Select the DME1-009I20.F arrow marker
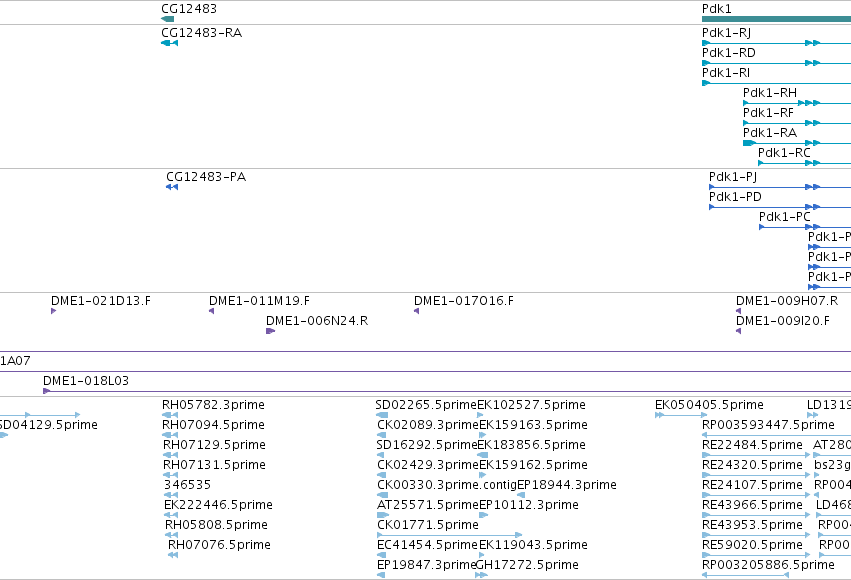 tap(739, 331)
